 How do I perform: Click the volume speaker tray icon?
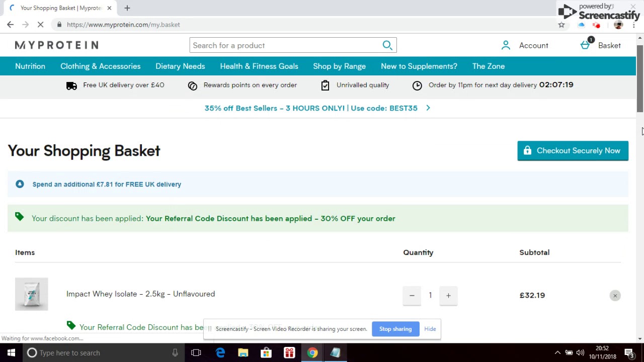click(580, 353)
